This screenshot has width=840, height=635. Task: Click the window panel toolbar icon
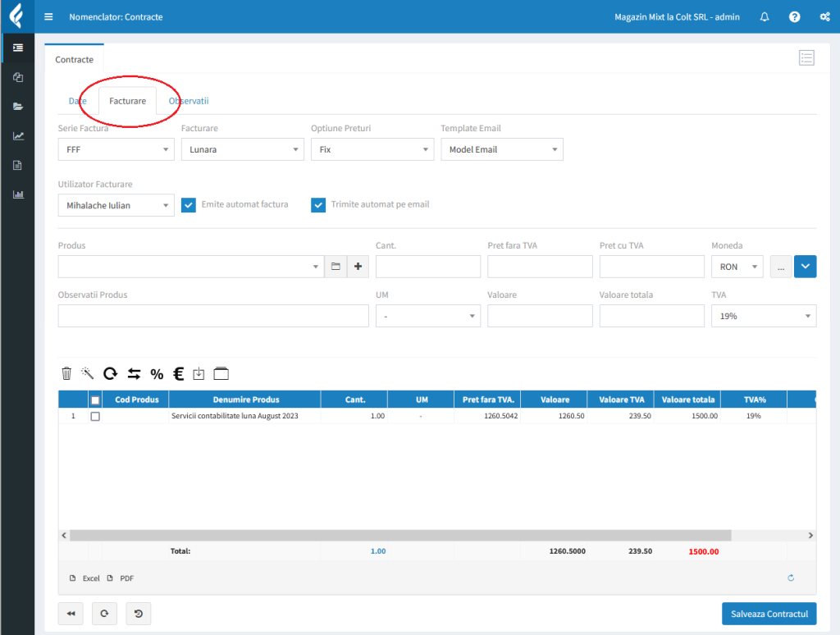pos(221,373)
